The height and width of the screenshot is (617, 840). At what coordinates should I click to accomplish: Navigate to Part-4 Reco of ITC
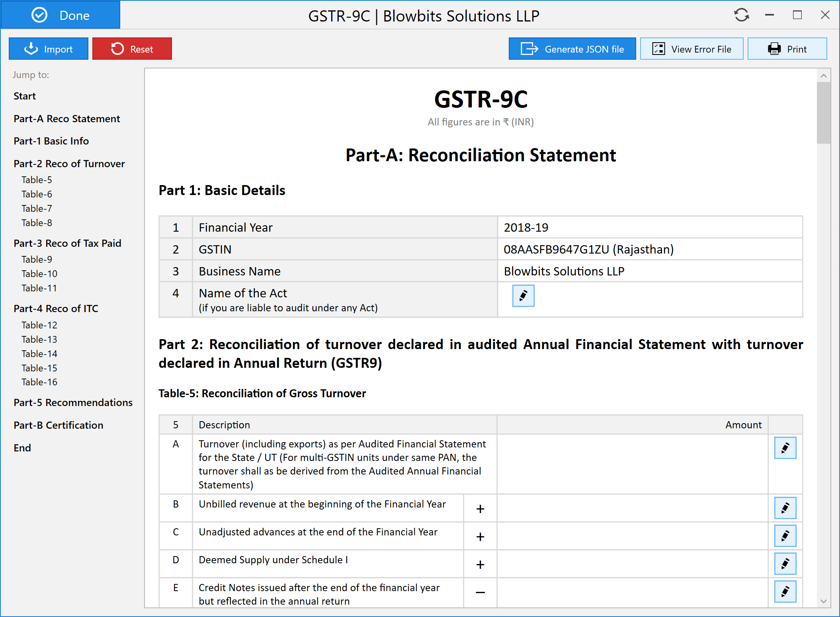(x=56, y=308)
